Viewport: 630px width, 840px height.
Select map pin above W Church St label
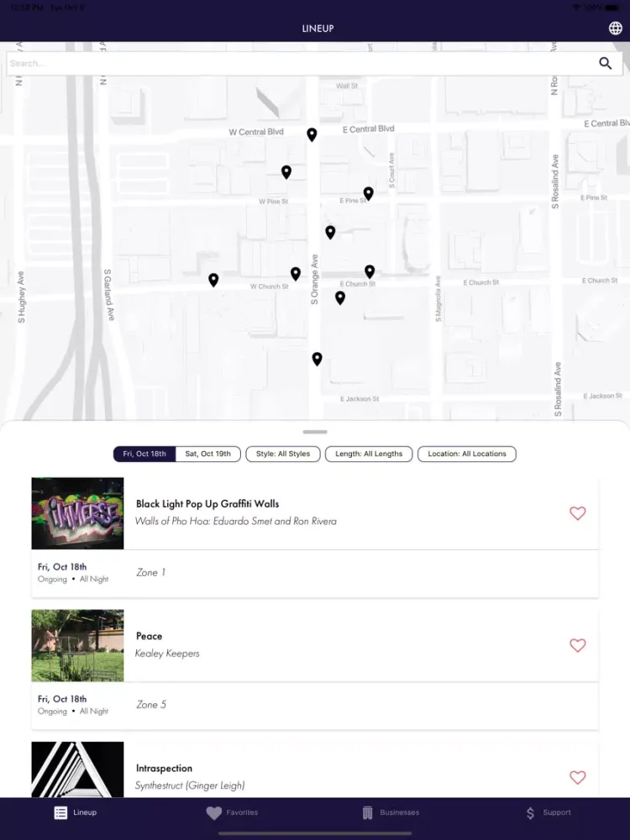click(x=296, y=274)
